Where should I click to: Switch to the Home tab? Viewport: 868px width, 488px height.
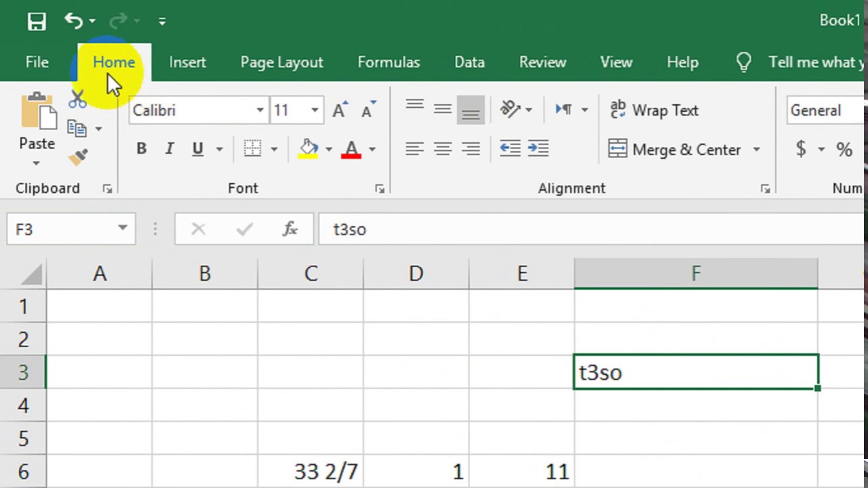114,62
